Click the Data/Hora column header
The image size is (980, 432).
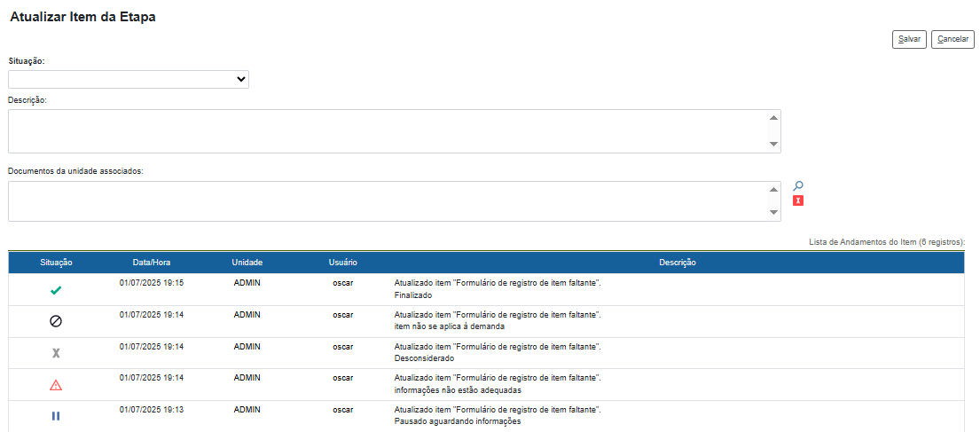152,263
